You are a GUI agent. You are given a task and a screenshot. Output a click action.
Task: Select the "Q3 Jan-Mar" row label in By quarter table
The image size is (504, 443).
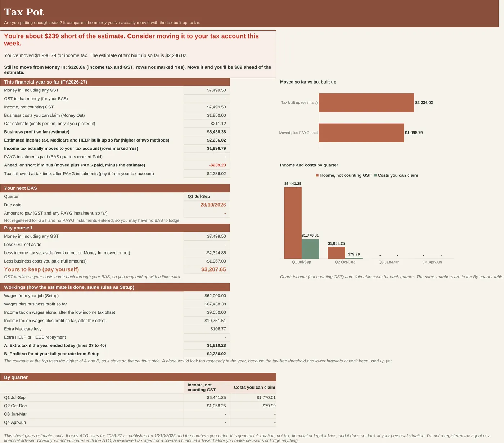(x=15, y=414)
